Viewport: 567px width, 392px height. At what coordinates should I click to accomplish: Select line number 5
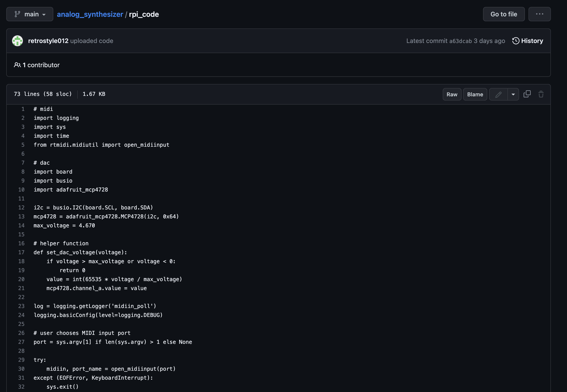(x=23, y=145)
